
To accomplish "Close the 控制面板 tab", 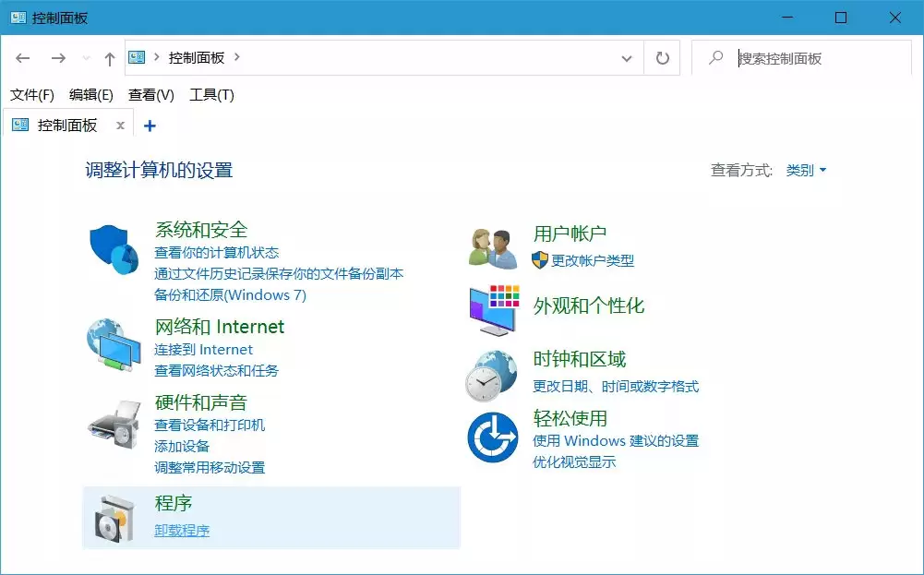I will (x=120, y=126).
